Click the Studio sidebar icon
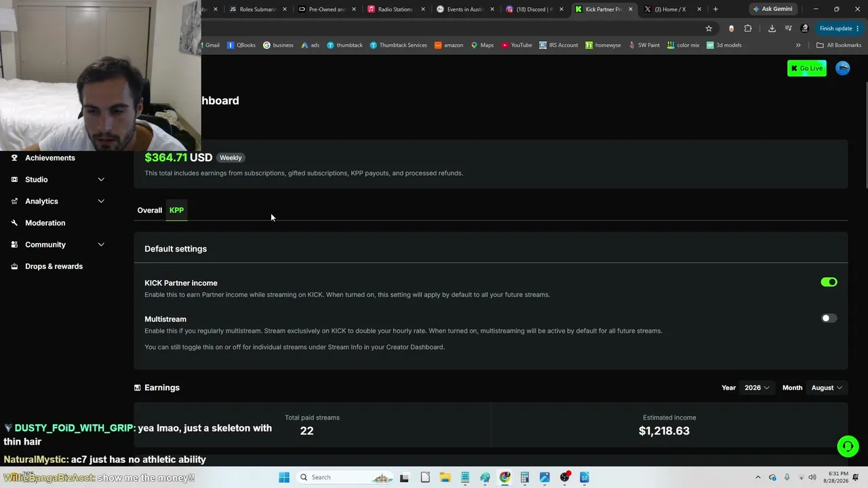 coord(14,180)
